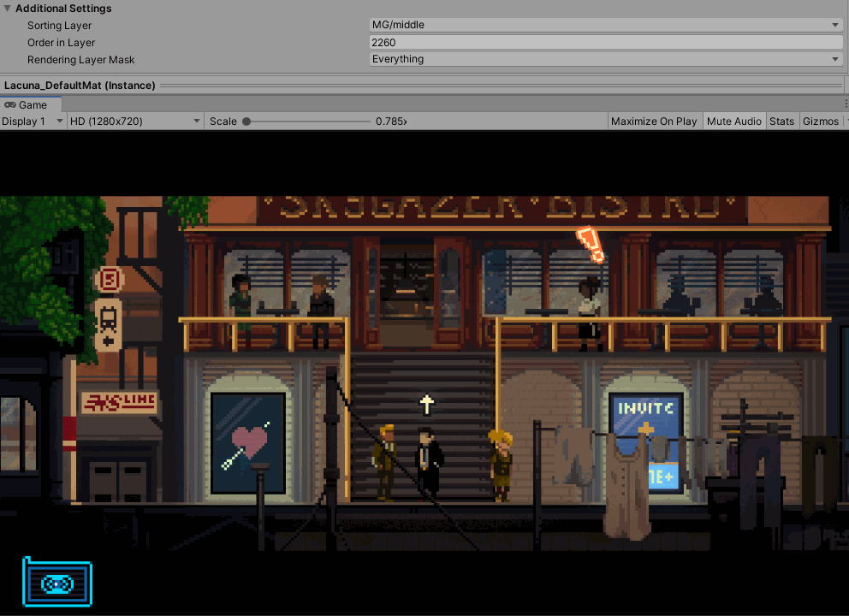This screenshot has width=849, height=616.
Task: Click the orange exclamation mark above the balcony
Action: click(591, 244)
